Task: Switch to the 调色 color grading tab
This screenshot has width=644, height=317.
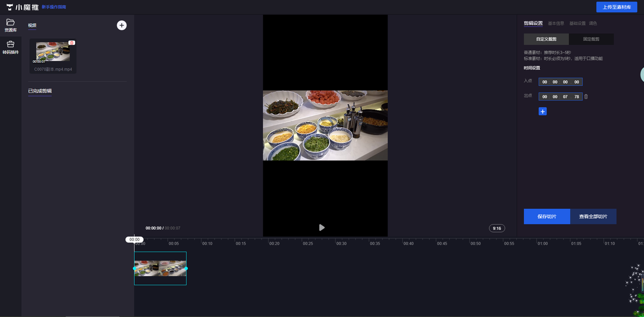Action: (x=593, y=23)
